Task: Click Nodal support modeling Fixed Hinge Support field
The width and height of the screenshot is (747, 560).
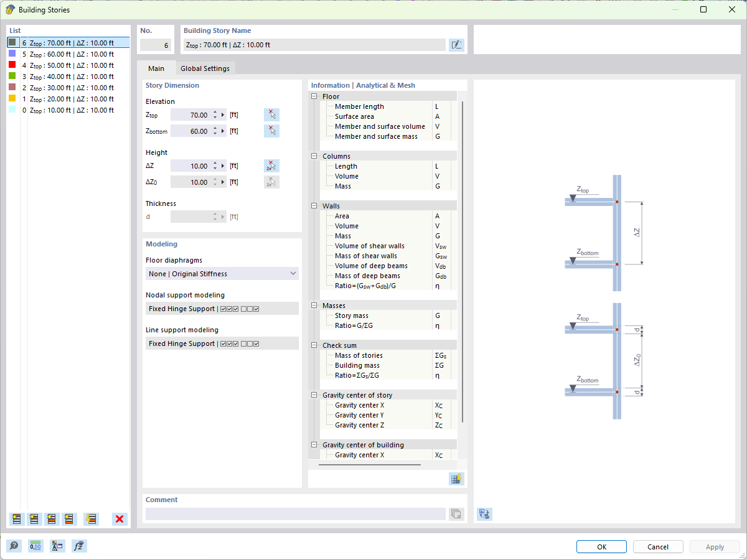Action: [222, 309]
